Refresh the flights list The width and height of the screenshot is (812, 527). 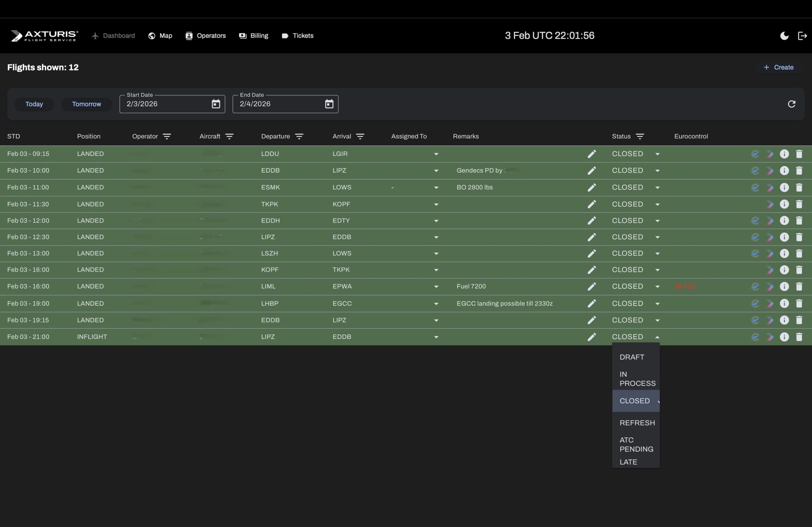pos(791,104)
